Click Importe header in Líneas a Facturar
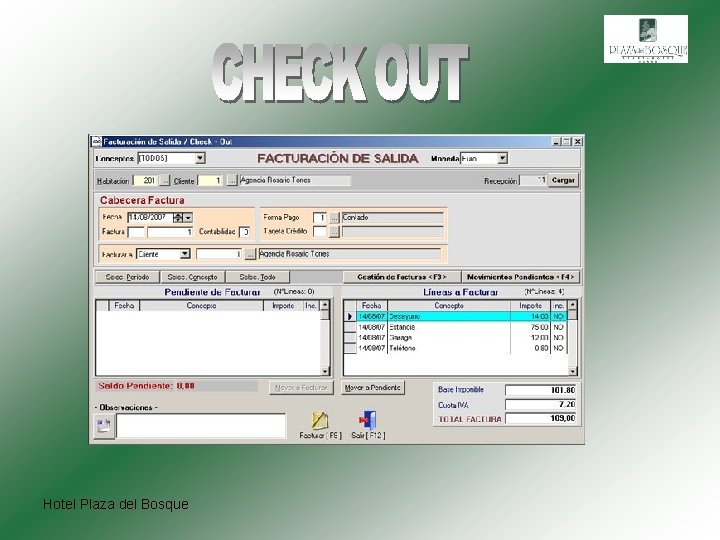The width and height of the screenshot is (720, 540). click(x=530, y=305)
